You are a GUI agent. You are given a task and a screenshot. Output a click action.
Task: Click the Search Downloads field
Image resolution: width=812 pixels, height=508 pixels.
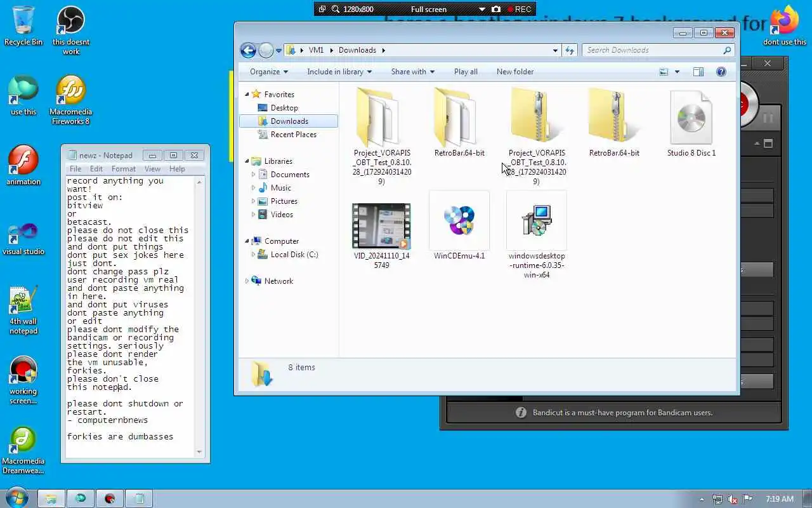pos(658,50)
